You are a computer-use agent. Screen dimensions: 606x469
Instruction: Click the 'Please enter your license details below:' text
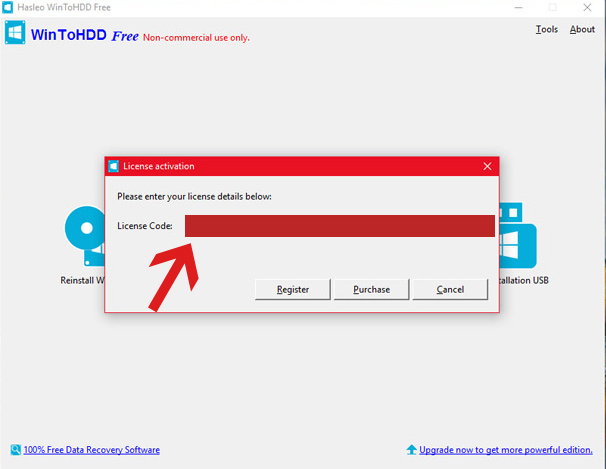pyautogui.click(x=194, y=197)
